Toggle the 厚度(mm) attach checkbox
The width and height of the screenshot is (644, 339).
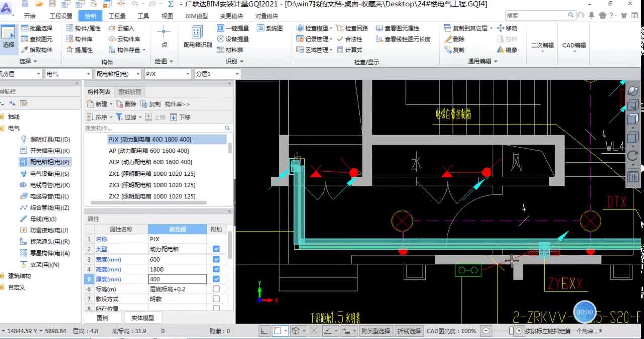(x=216, y=279)
